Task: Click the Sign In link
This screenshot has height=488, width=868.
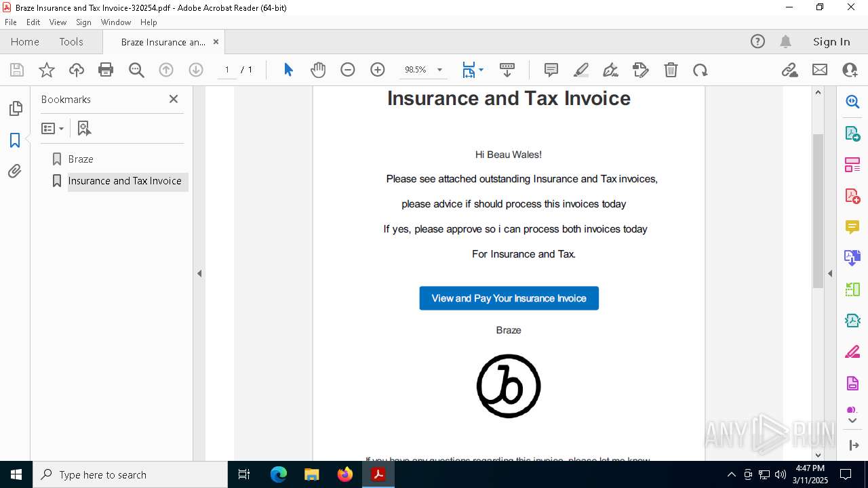Action: 831,42
